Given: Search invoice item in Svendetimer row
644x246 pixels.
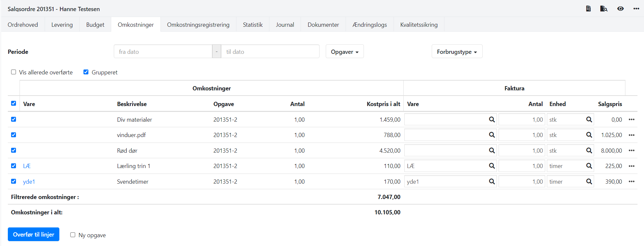Looking at the screenshot, I should click(x=492, y=182).
